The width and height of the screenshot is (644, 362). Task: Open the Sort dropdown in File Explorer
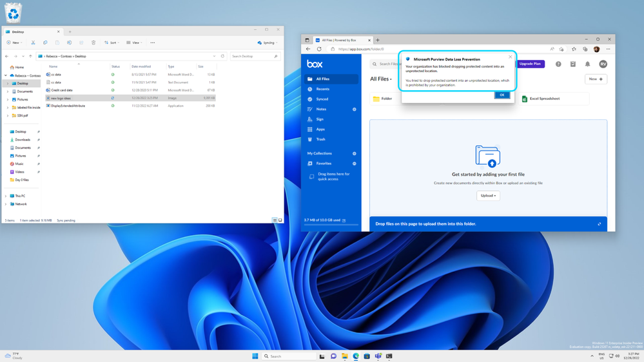click(113, 43)
